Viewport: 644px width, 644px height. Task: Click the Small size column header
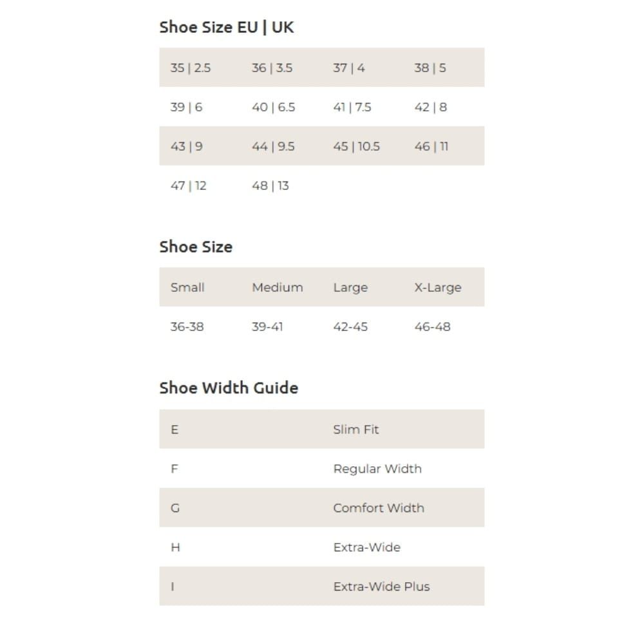point(187,287)
